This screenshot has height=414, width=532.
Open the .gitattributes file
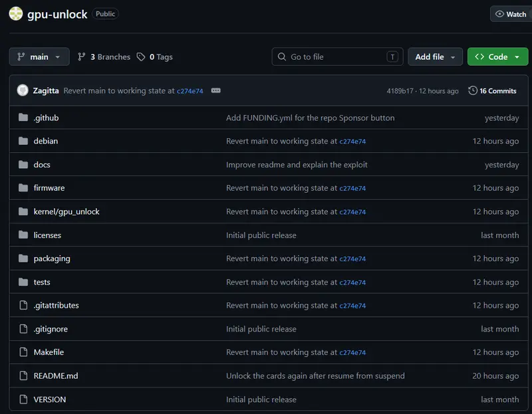[57, 305]
